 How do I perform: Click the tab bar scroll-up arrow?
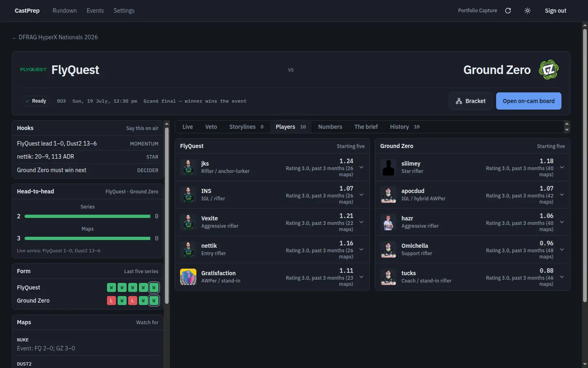click(567, 124)
